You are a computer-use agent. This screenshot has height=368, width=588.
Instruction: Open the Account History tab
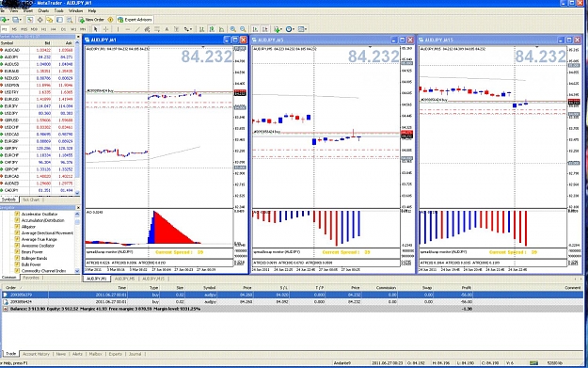pyautogui.click(x=36, y=354)
